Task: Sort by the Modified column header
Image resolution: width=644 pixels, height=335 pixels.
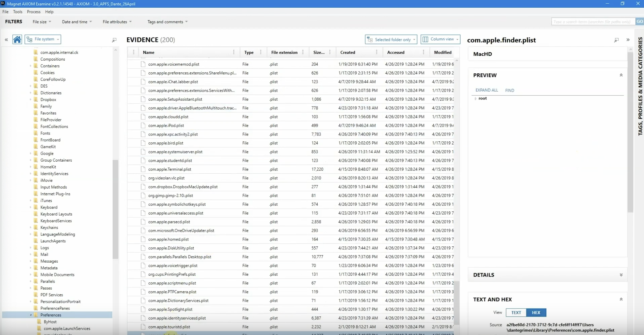Action: click(x=443, y=53)
